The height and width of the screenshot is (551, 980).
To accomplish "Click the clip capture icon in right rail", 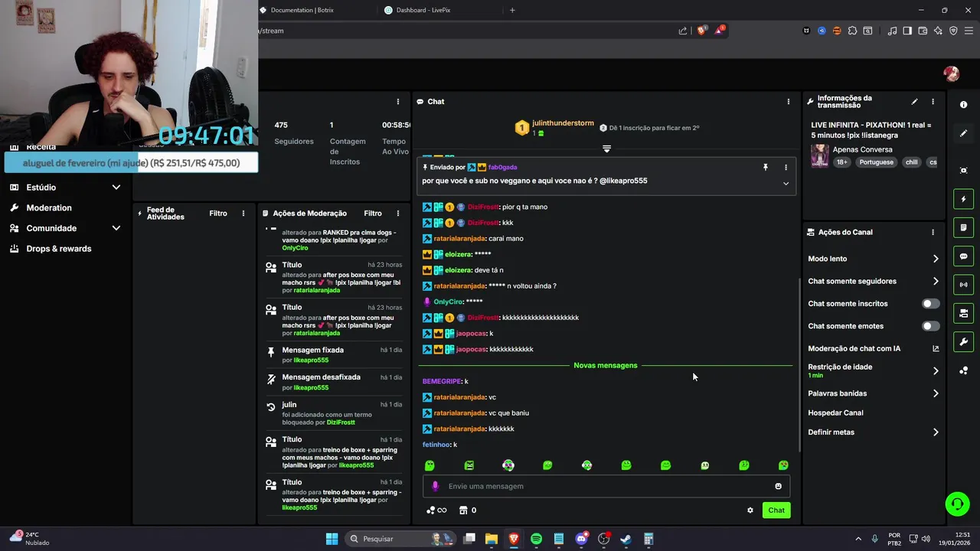I will coord(963,170).
